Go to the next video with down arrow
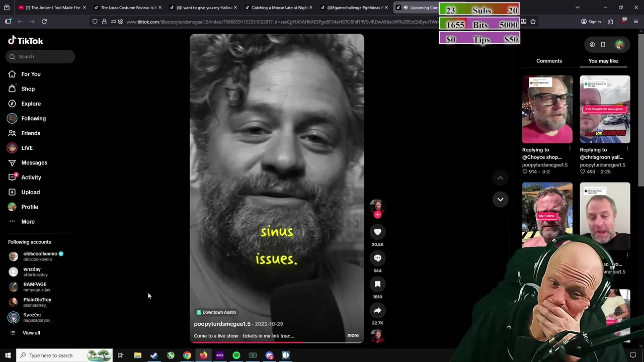The height and width of the screenshot is (362, 644). pos(500,200)
